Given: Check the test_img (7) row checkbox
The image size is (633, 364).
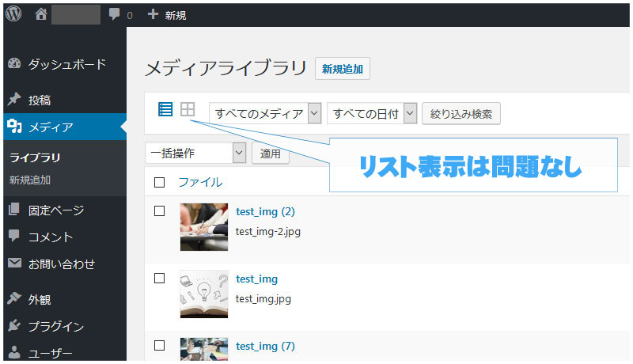Looking at the screenshot, I should click(x=160, y=346).
